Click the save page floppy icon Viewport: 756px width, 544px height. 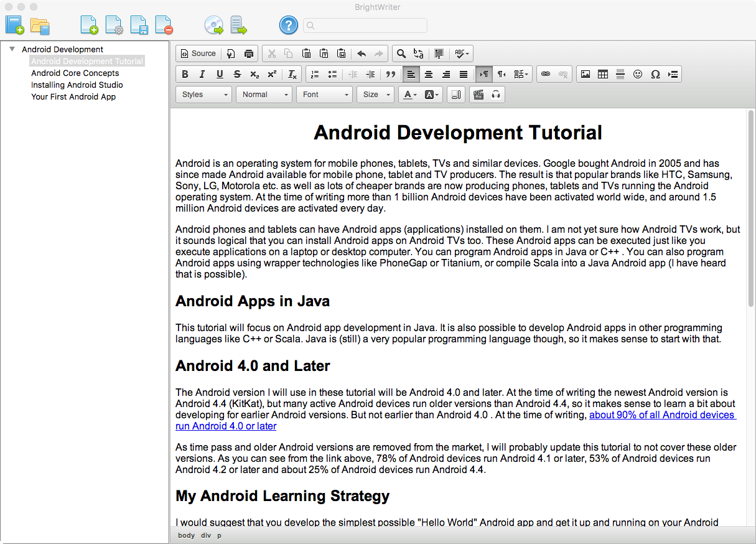(x=139, y=26)
